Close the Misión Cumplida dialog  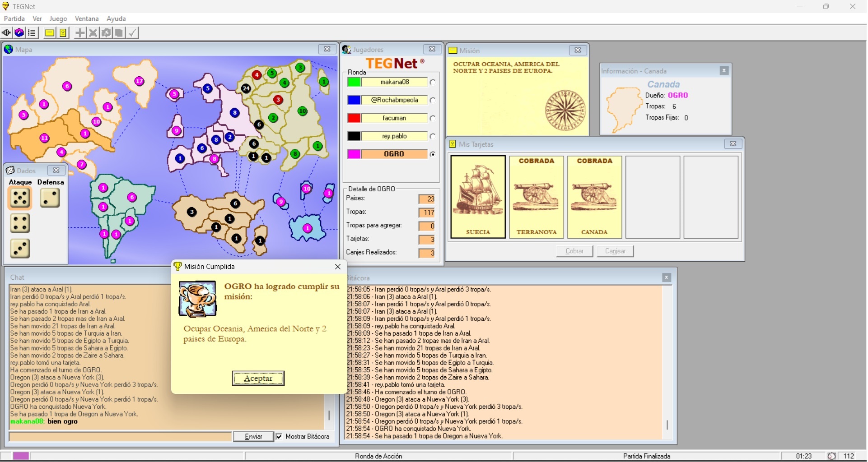pyautogui.click(x=338, y=267)
